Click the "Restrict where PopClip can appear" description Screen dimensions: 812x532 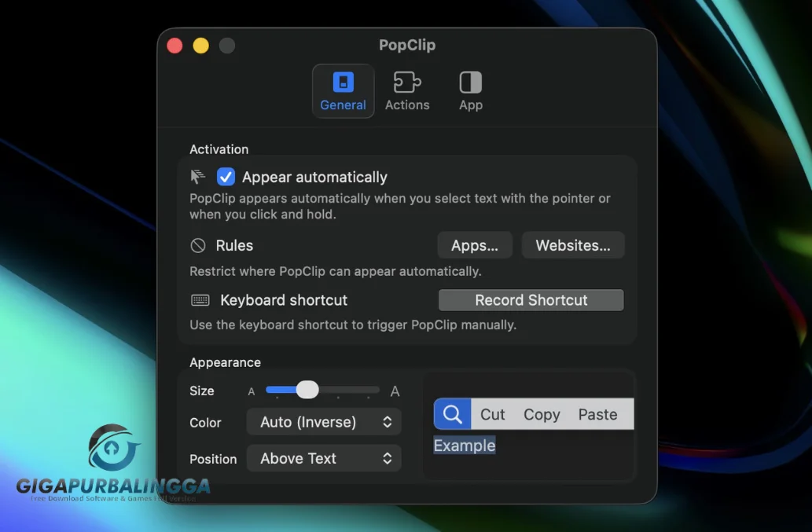(336, 271)
